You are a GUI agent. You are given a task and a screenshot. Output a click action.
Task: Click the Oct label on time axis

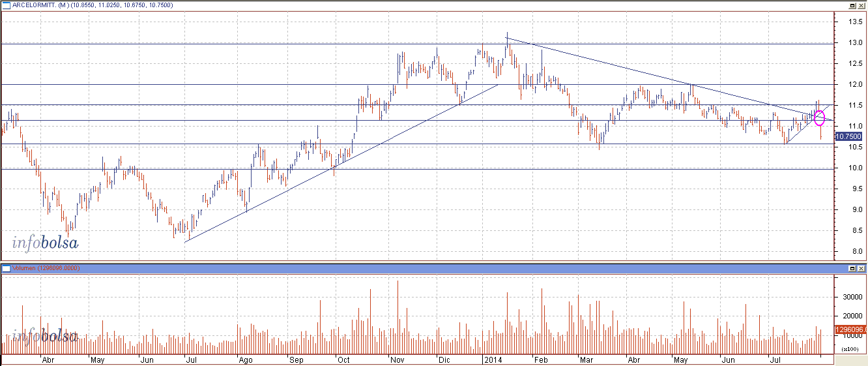(343, 359)
